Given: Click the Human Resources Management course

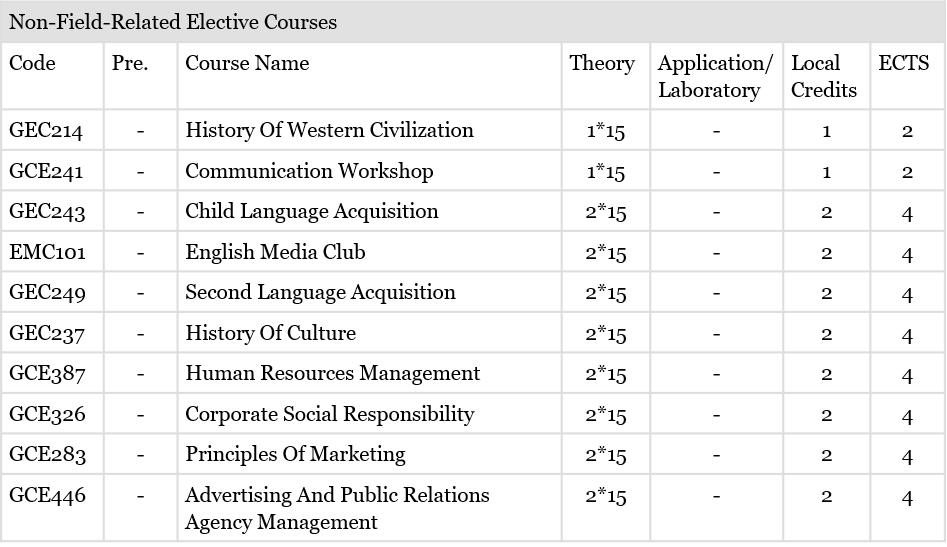Looking at the screenshot, I should (x=332, y=373).
